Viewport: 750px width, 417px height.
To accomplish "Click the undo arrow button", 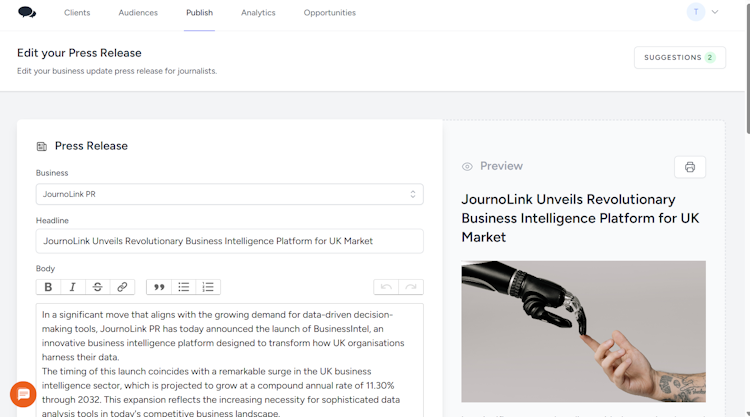I will pyautogui.click(x=386, y=287).
